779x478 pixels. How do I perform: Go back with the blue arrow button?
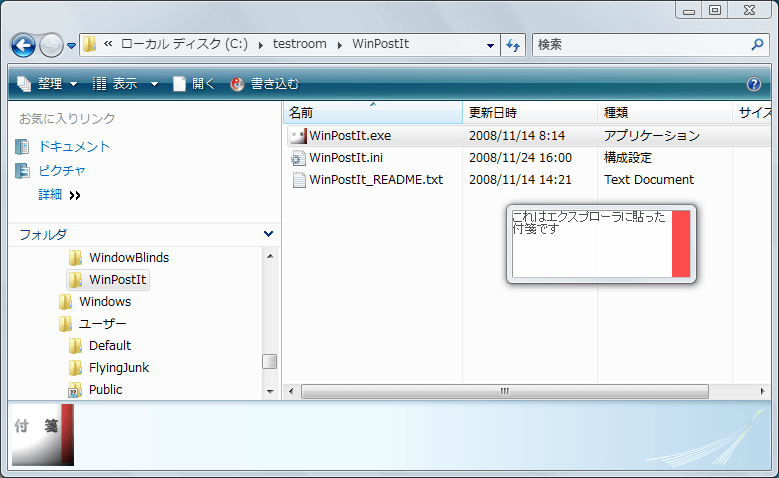coord(23,46)
